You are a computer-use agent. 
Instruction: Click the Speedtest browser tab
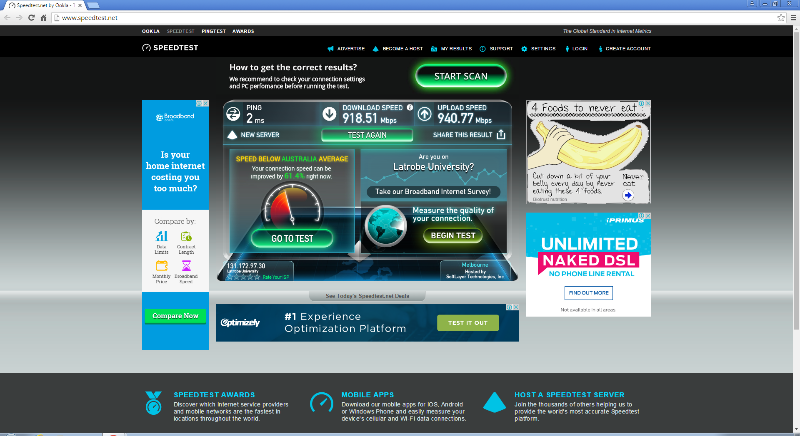click(x=46, y=5)
